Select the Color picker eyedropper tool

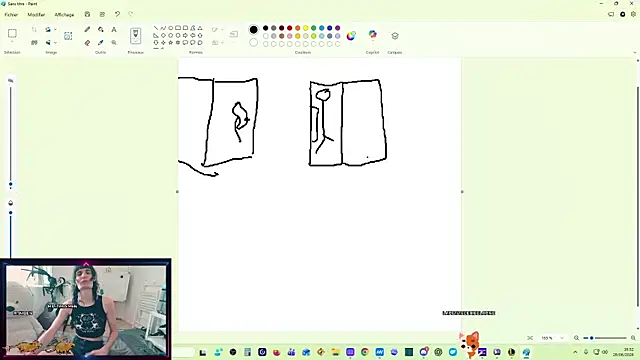[101, 42]
